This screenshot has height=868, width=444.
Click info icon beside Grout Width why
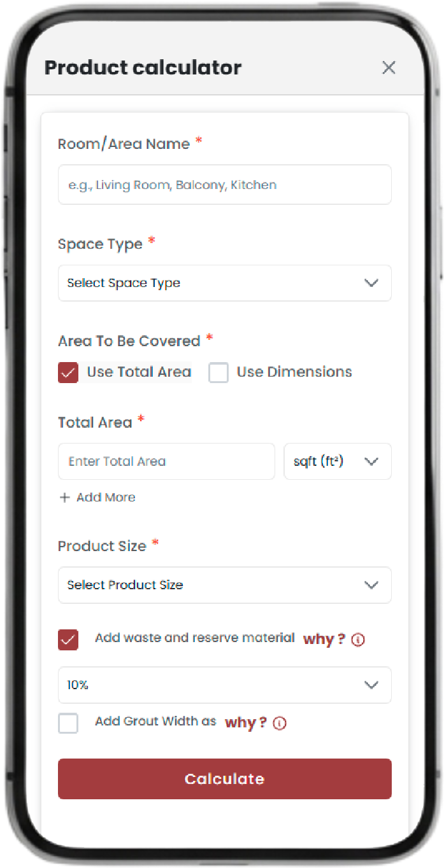click(x=280, y=724)
